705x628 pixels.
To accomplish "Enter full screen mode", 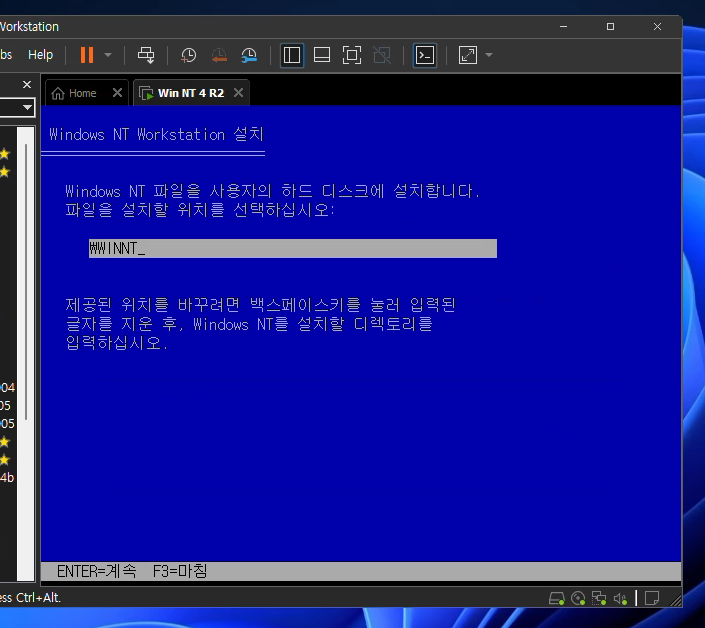I will [x=352, y=55].
